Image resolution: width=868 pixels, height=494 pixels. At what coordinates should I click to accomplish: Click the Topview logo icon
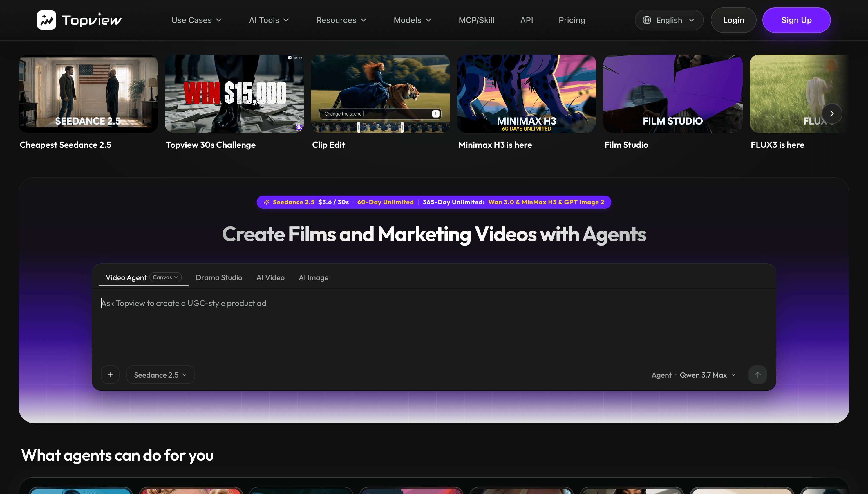46,20
